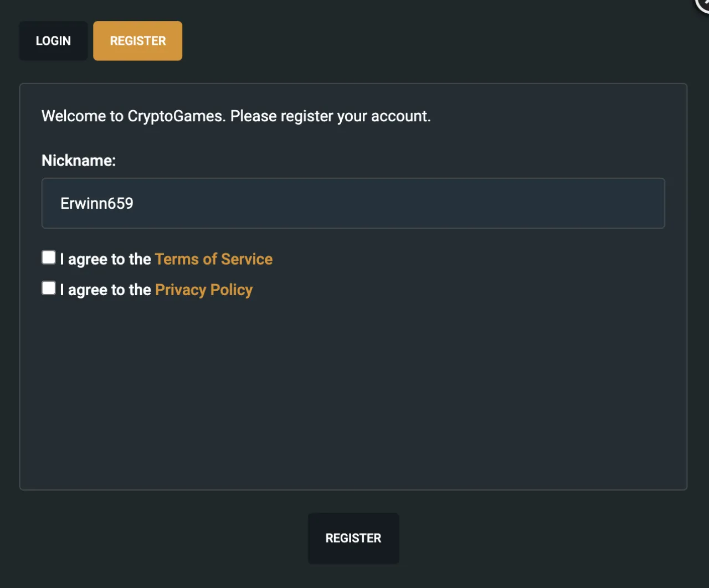Select the orange REGISTER tab
Viewport: 709px width, 588px height.
(138, 41)
